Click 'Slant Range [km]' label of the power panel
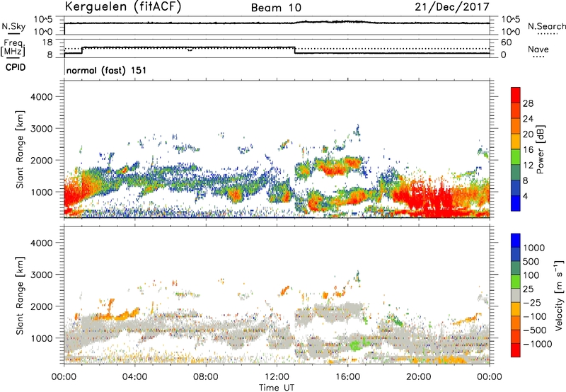Image resolution: width=566 pixels, height=392 pixels. coord(20,149)
